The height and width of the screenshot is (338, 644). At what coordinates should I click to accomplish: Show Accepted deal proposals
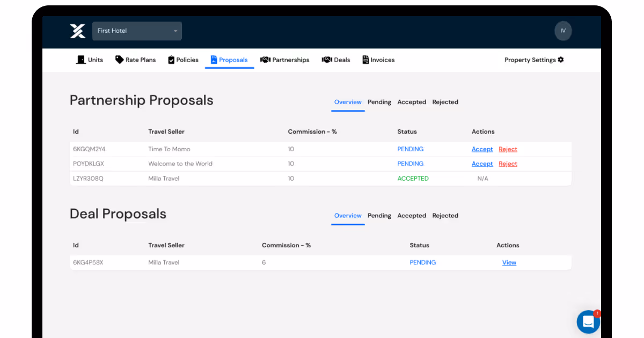(x=412, y=216)
